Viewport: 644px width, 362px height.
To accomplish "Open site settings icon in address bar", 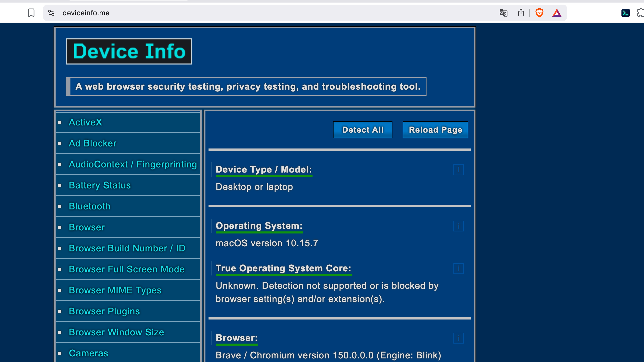I will tap(51, 13).
